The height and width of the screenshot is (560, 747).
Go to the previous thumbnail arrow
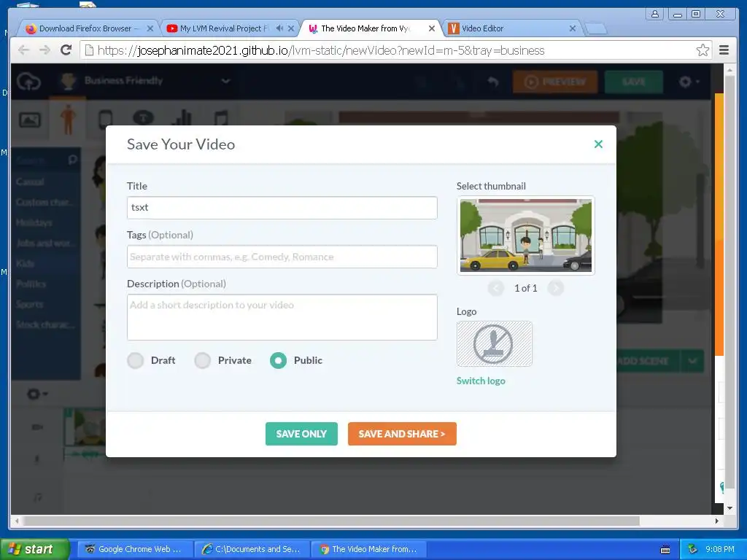point(496,288)
